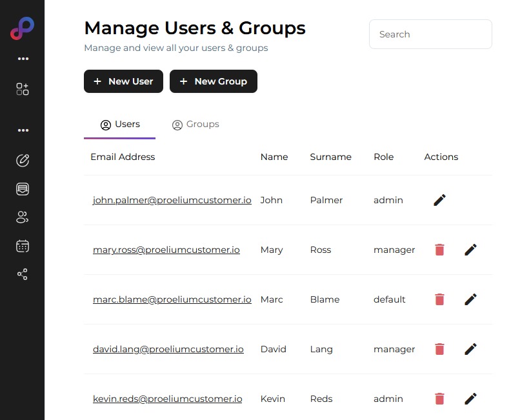Open john.palmer@proeliumcustomer.io email link

click(172, 200)
